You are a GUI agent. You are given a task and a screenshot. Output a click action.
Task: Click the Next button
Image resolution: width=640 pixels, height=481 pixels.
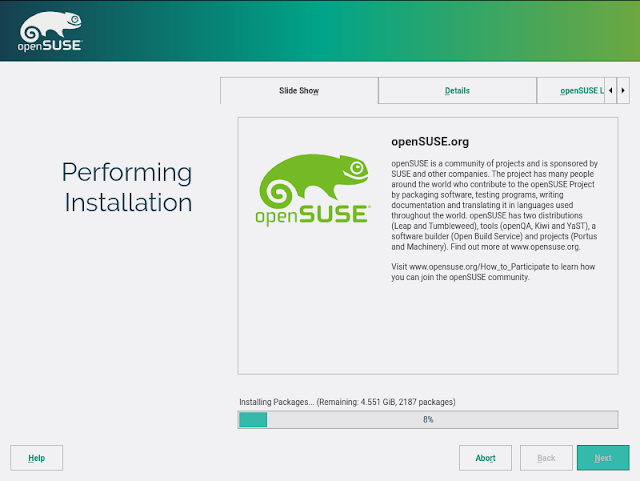pyautogui.click(x=603, y=458)
